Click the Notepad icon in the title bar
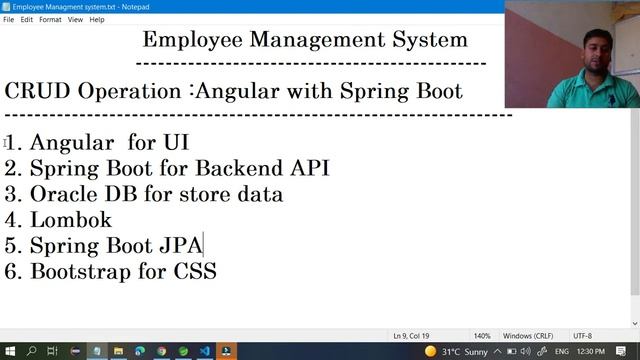Screen dimensions: 640x360 (6, 7)
